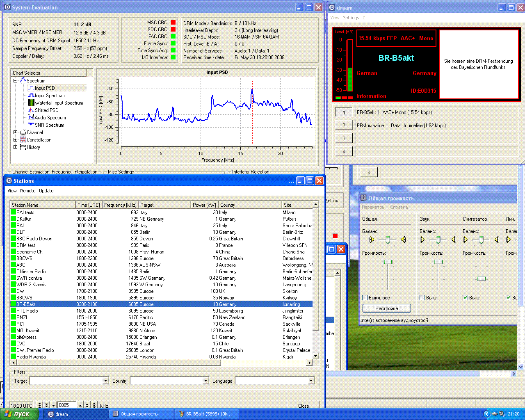Open the Remote menu in Stations
The width and height of the screenshot is (525, 420).
(x=28, y=191)
